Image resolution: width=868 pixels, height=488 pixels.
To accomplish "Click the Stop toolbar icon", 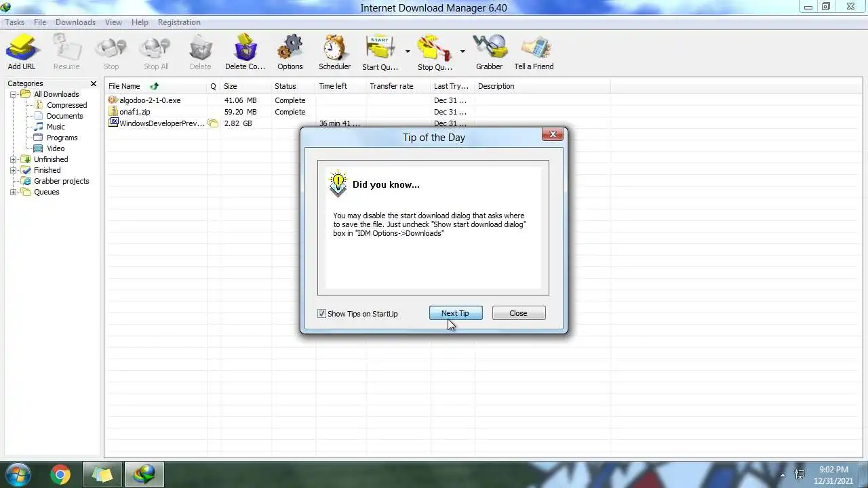I will (x=111, y=52).
